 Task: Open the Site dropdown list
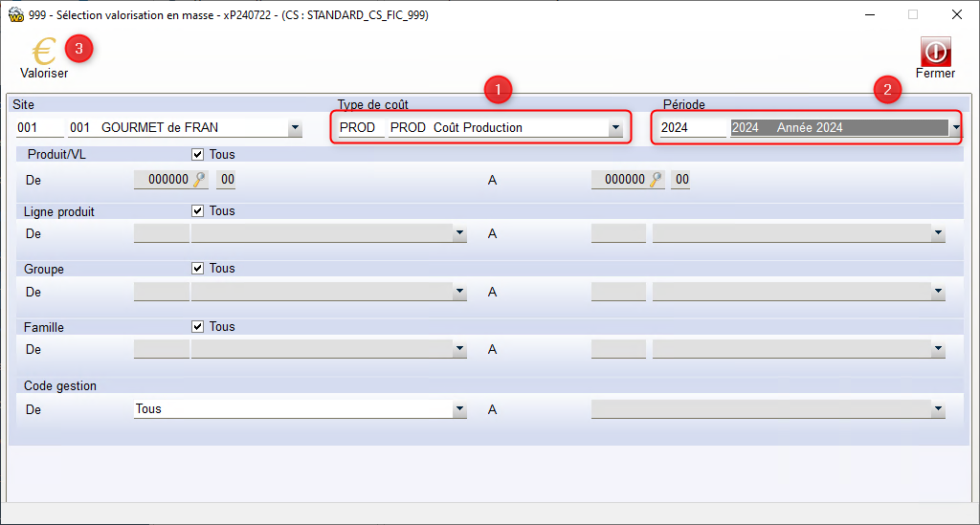pos(294,128)
